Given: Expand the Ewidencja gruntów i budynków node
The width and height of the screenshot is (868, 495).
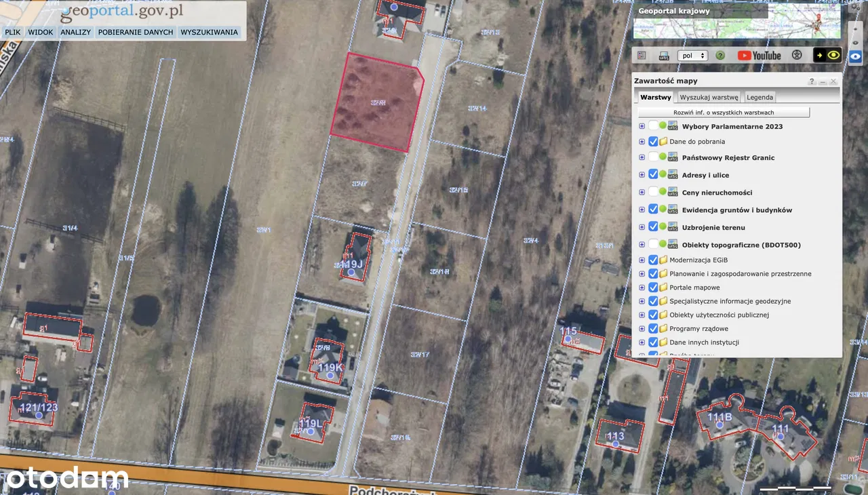Looking at the screenshot, I should [x=642, y=210].
